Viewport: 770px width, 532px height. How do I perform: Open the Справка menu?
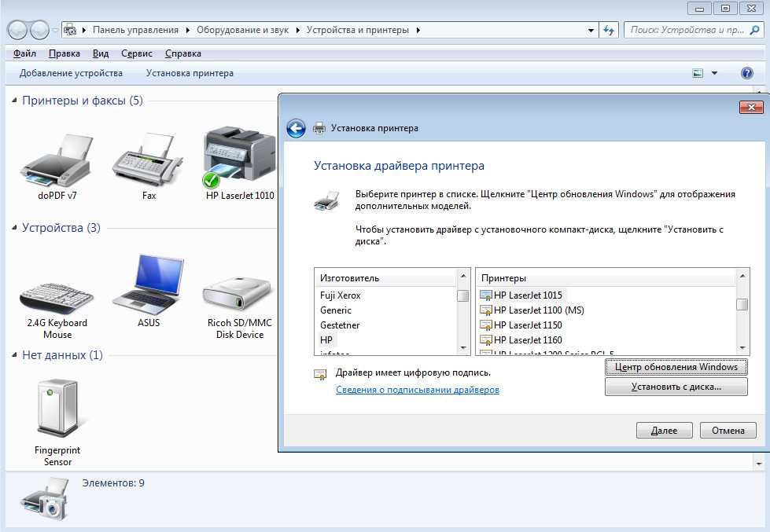coord(183,53)
